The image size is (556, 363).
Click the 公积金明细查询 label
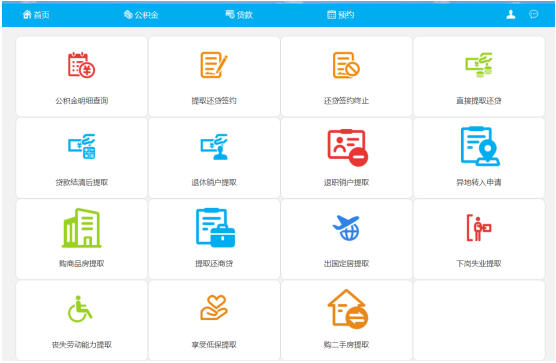coord(82,101)
